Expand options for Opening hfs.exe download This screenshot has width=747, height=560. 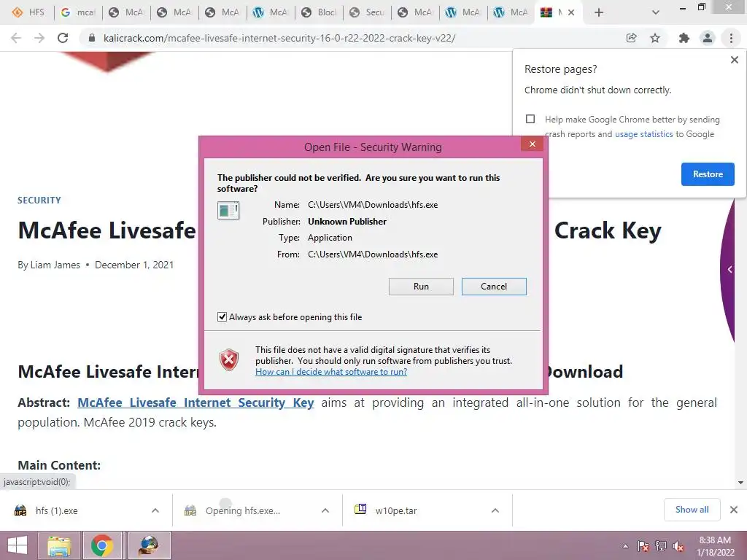(325, 511)
